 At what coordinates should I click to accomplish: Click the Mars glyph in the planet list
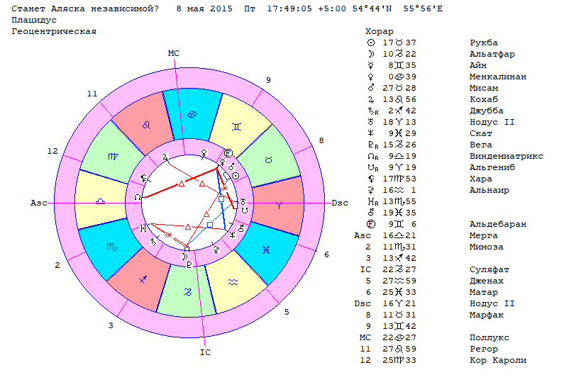point(371,89)
